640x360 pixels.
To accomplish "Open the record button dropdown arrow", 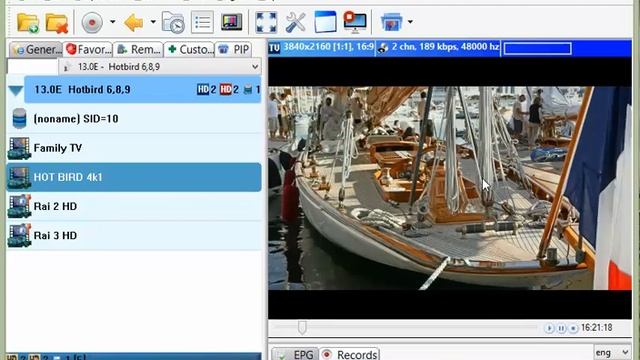I will (112, 22).
